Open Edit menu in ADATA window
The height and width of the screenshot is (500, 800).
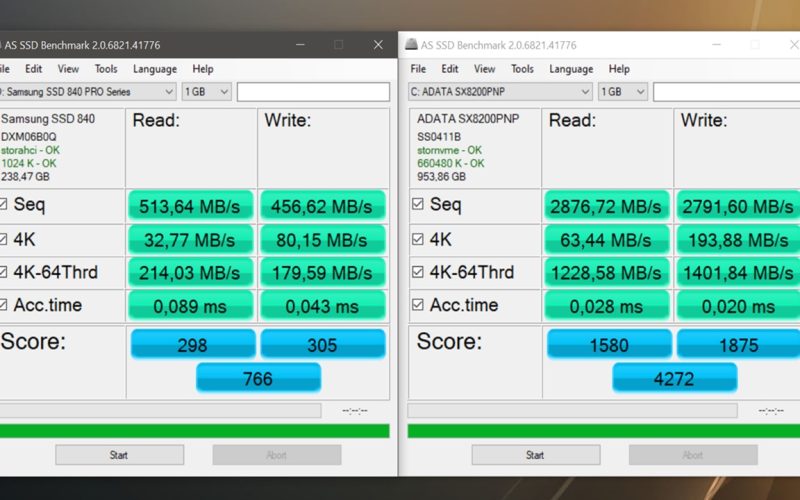click(x=449, y=69)
